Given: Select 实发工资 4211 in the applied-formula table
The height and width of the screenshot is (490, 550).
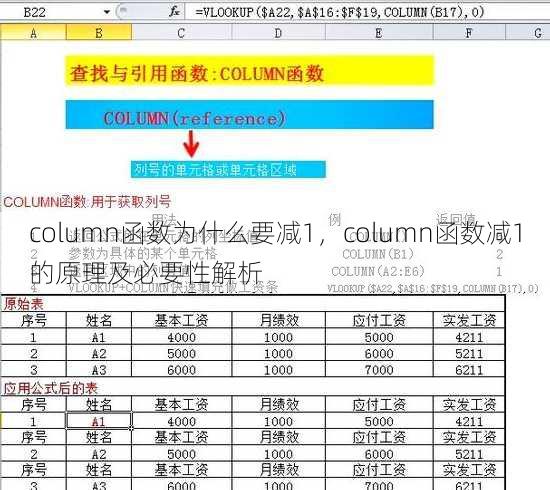Looking at the screenshot, I should 469,421.
